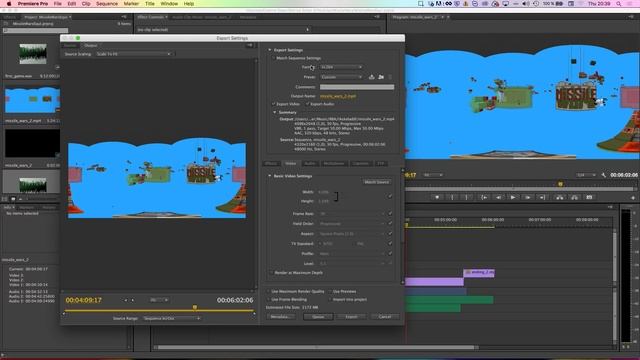
Task: Click Go to In point button
Action: pos(484,198)
